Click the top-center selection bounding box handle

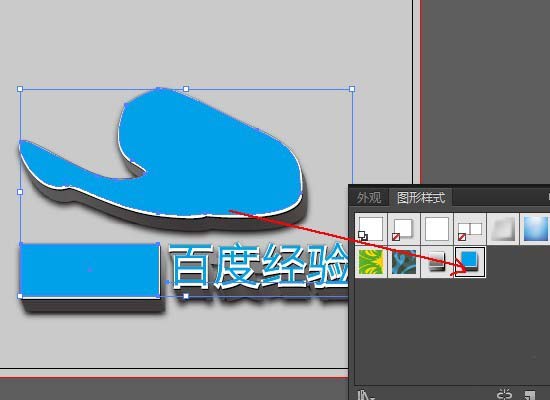[x=186, y=89]
